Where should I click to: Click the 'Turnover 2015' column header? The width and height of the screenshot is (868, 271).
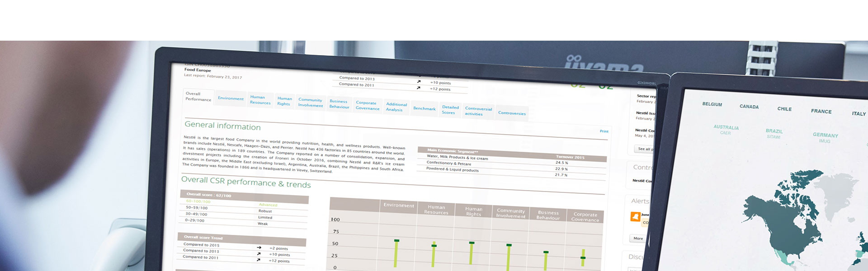point(570,157)
